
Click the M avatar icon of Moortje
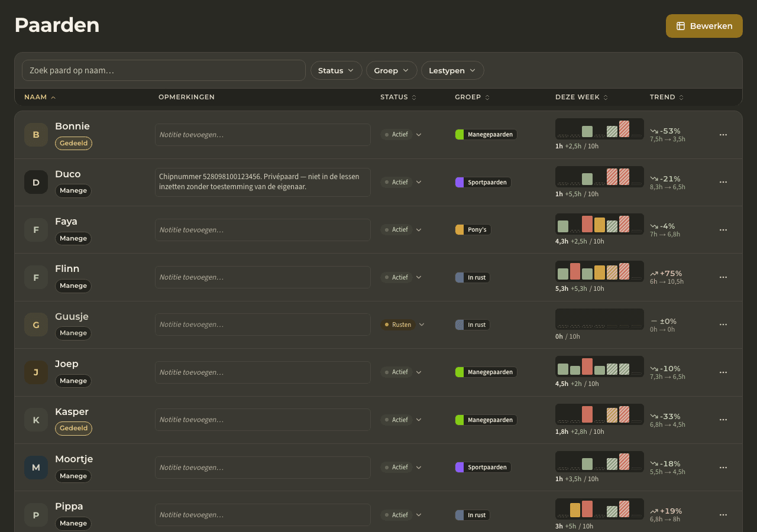click(x=36, y=468)
